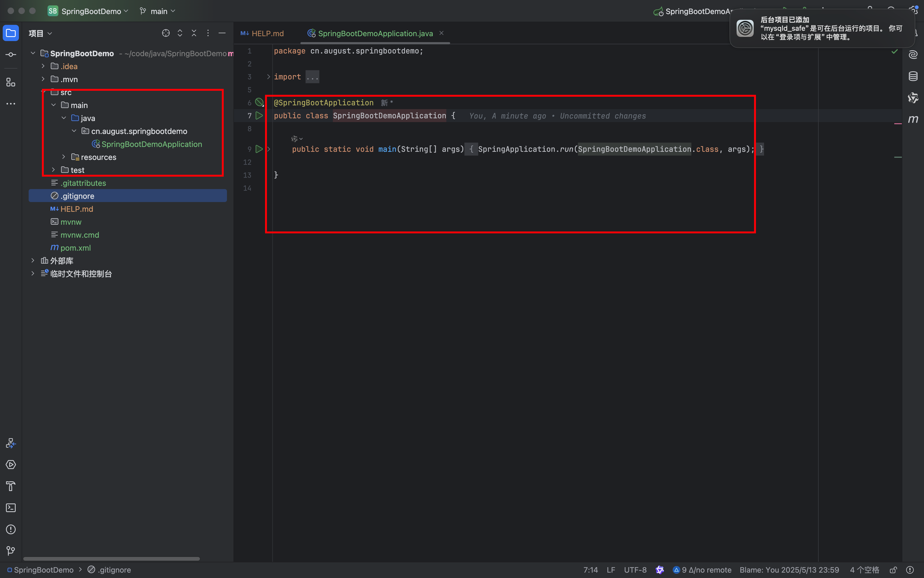Open the Problems tool window icon
The height and width of the screenshot is (578, 924).
(x=11, y=529)
